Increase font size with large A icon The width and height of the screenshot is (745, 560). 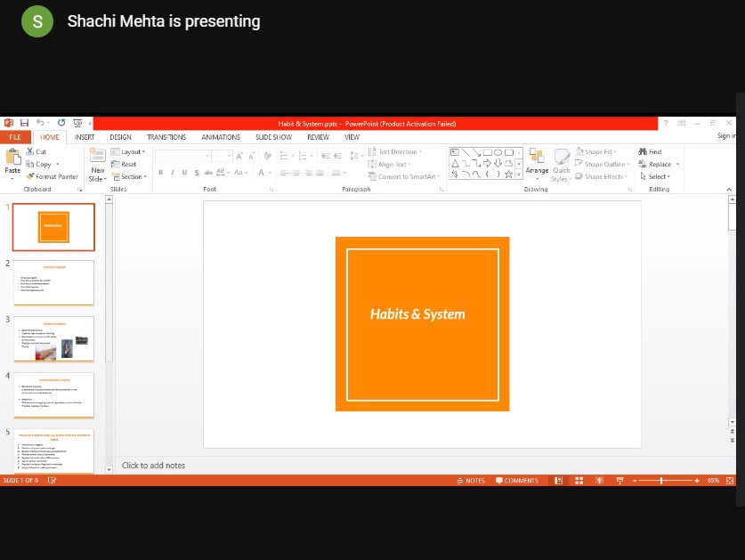(x=239, y=156)
